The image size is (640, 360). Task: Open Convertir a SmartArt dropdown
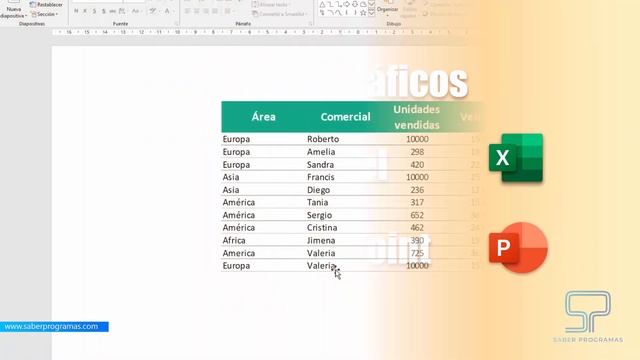click(280, 14)
